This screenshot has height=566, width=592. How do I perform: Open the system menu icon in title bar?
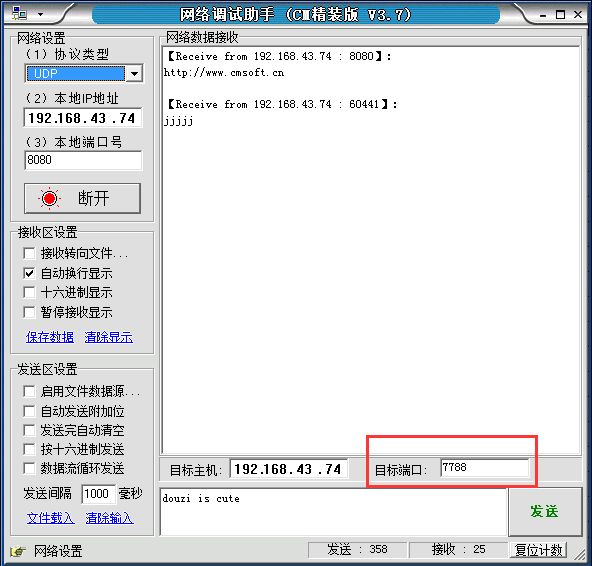point(19,14)
